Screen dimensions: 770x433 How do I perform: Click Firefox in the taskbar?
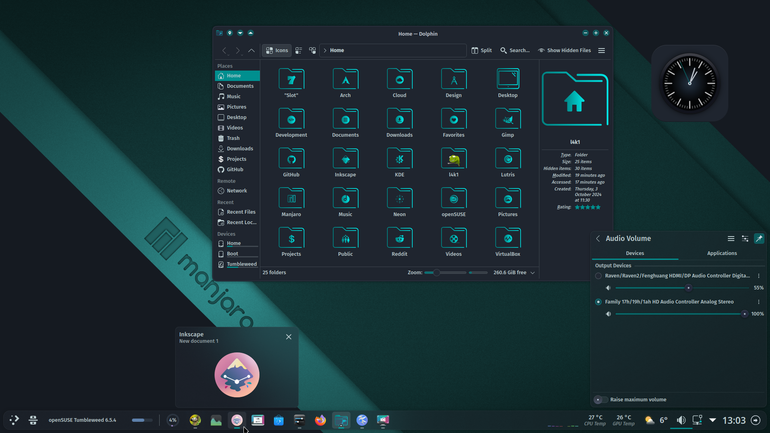coord(320,420)
